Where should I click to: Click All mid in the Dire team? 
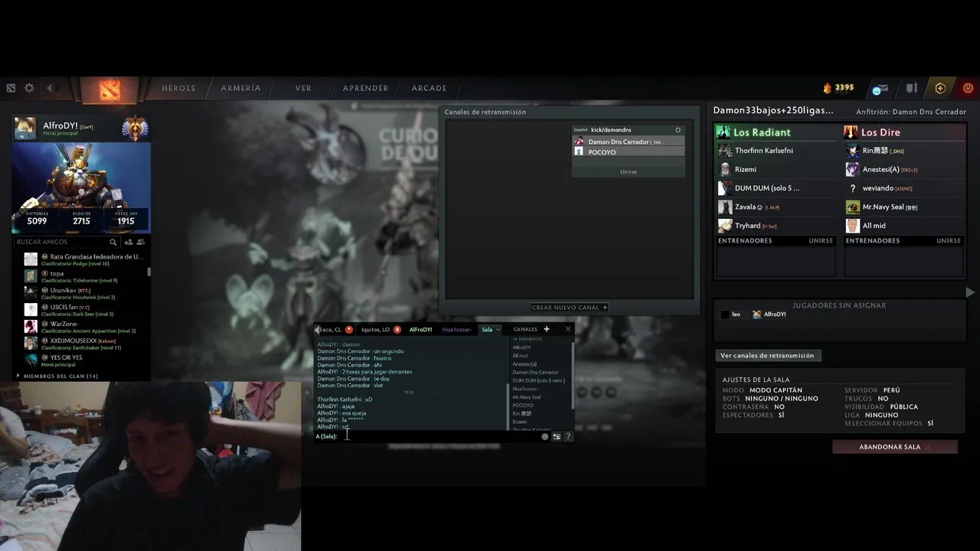click(x=904, y=226)
